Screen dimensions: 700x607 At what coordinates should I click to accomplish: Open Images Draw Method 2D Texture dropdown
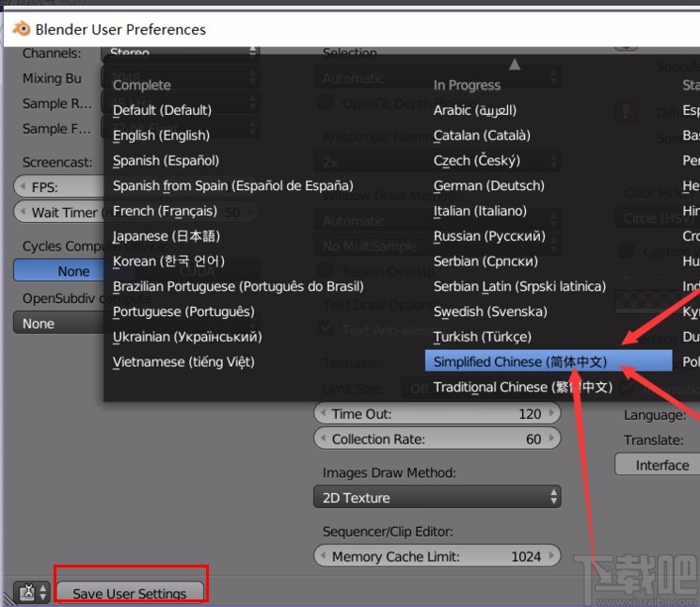(x=437, y=497)
